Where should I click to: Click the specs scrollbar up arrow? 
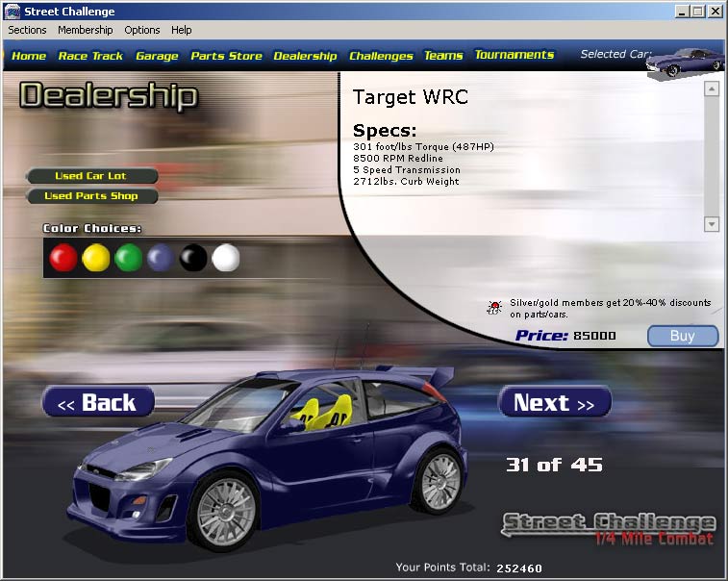pos(712,88)
